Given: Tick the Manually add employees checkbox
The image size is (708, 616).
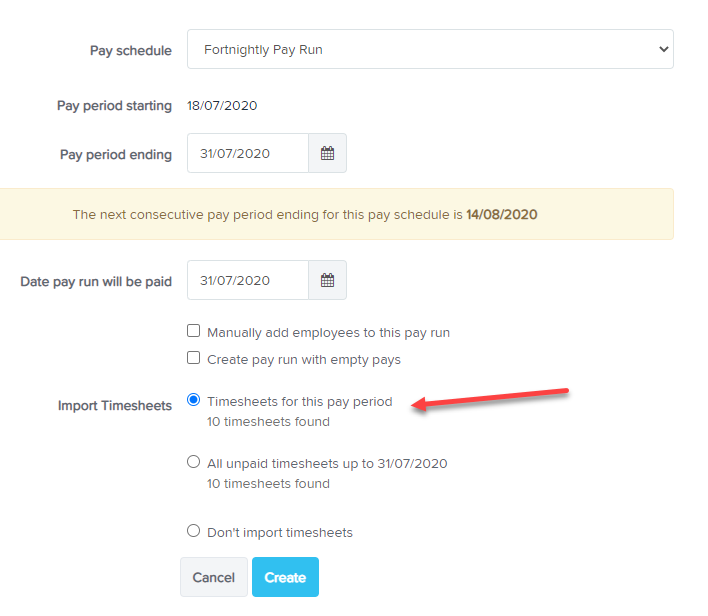Looking at the screenshot, I should (x=194, y=331).
